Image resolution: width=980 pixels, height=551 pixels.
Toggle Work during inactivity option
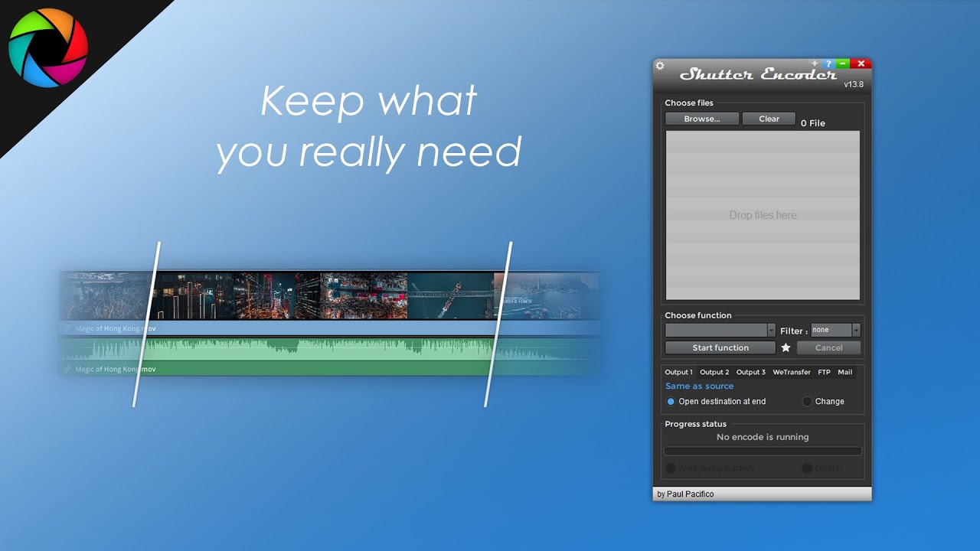(x=710, y=468)
